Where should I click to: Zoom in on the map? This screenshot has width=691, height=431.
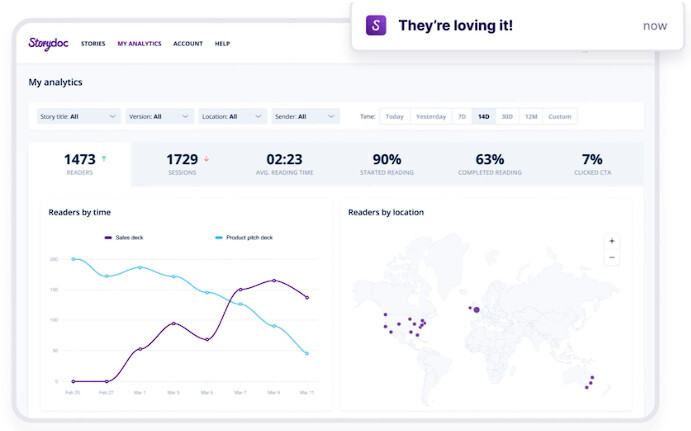point(612,241)
